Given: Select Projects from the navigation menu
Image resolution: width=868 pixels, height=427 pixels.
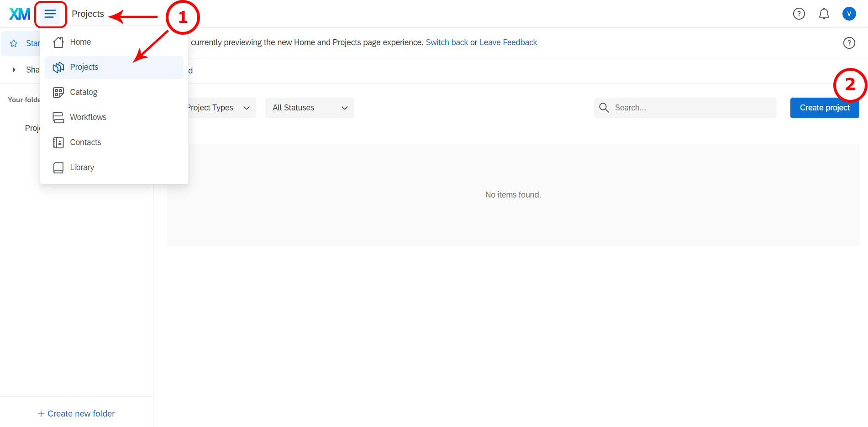Looking at the screenshot, I should [84, 68].
